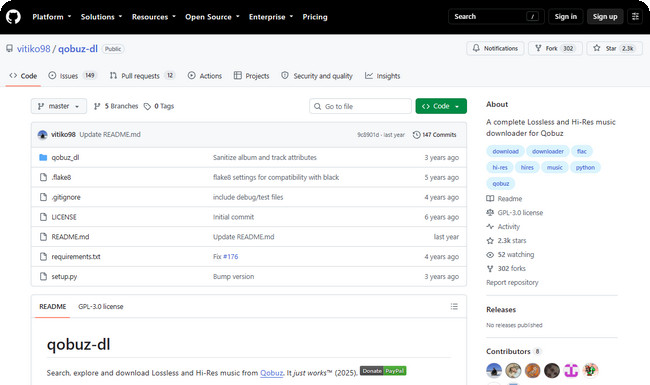View the 0 Tags link
This screenshot has width=650, height=385.
(x=159, y=106)
